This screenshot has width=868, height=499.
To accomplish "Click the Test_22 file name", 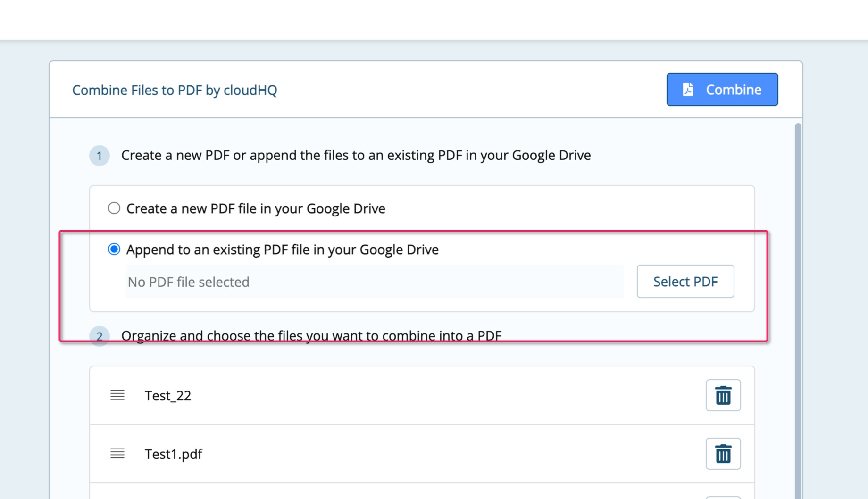I will pos(167,396).
